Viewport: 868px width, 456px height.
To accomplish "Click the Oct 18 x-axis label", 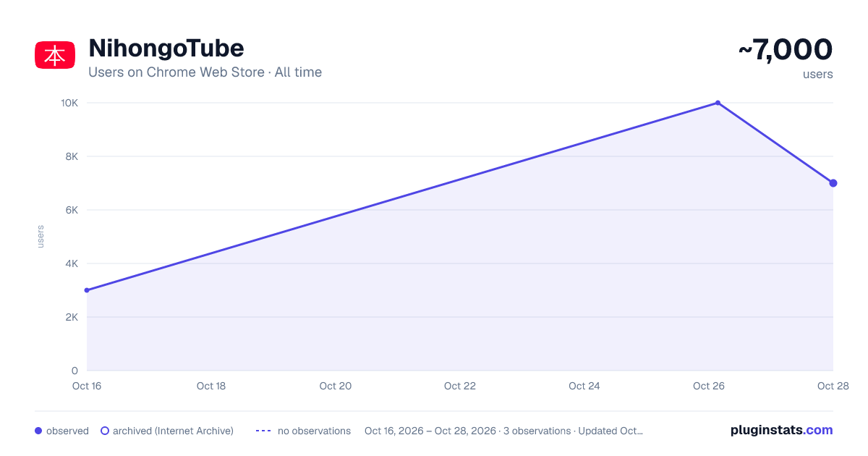I will click(x=211, y=386).
